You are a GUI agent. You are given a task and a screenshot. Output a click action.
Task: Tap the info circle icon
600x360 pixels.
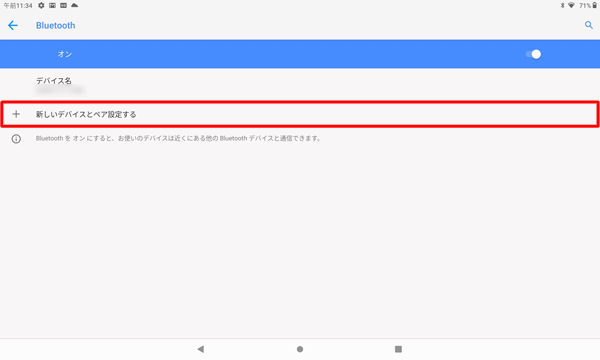tap(16, 138)
